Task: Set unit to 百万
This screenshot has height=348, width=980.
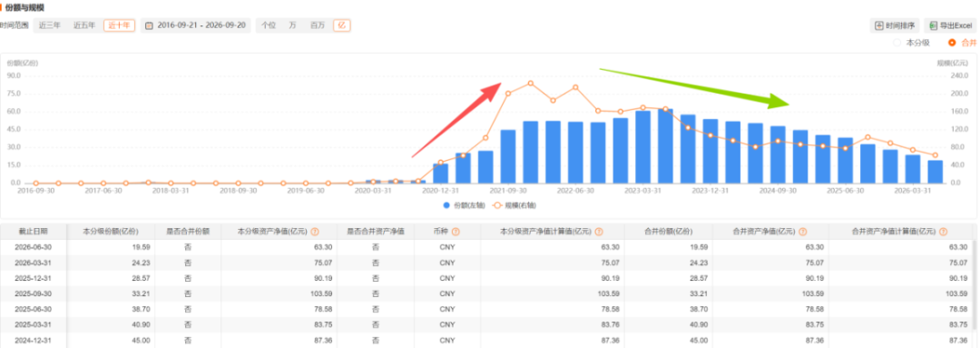Action: [x=318, y=25]
